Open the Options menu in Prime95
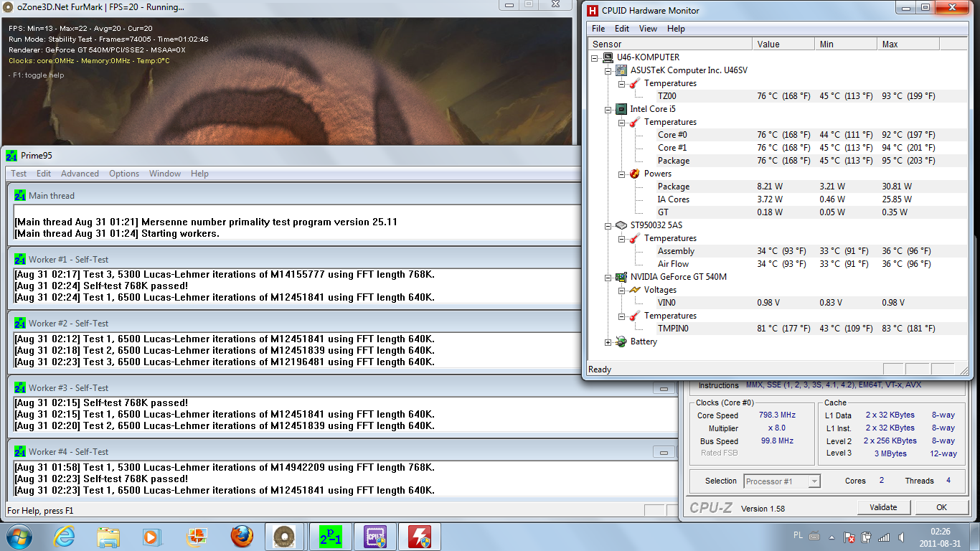Viewport: 980px width, 551px height. point(124,174)
